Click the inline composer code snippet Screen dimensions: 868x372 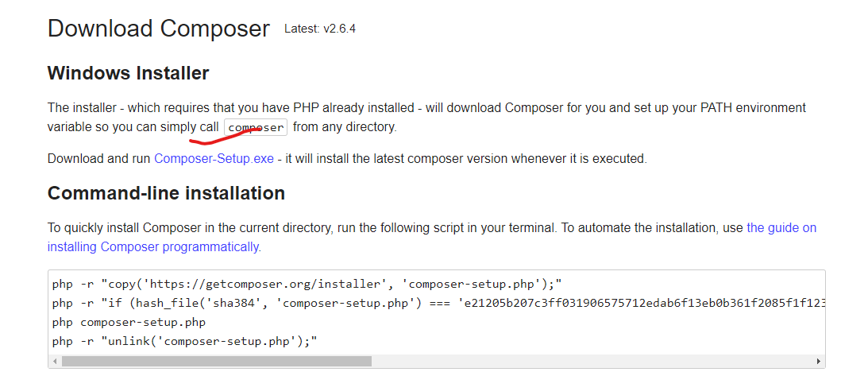click(x=256, y=127)
